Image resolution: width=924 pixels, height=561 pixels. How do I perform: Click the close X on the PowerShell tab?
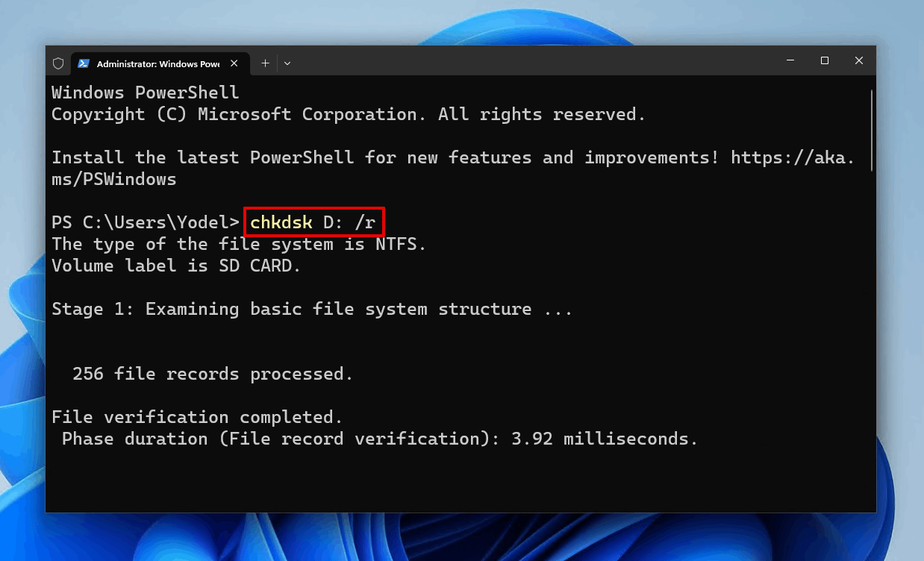[234, 63]
